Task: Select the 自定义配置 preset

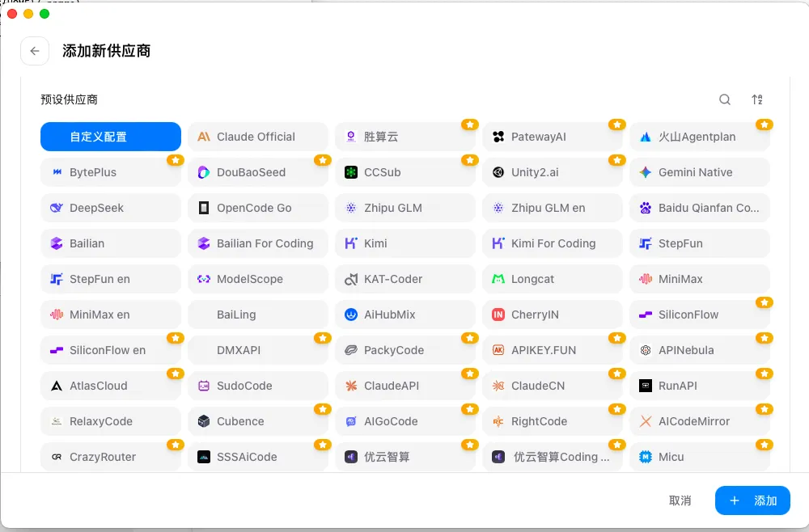Action: pos(110,137)
